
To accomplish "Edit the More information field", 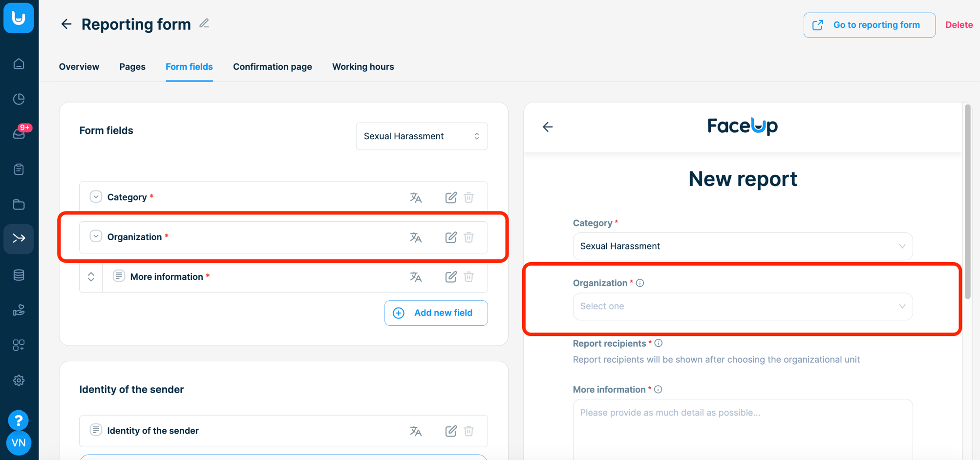I will [451, 277].
